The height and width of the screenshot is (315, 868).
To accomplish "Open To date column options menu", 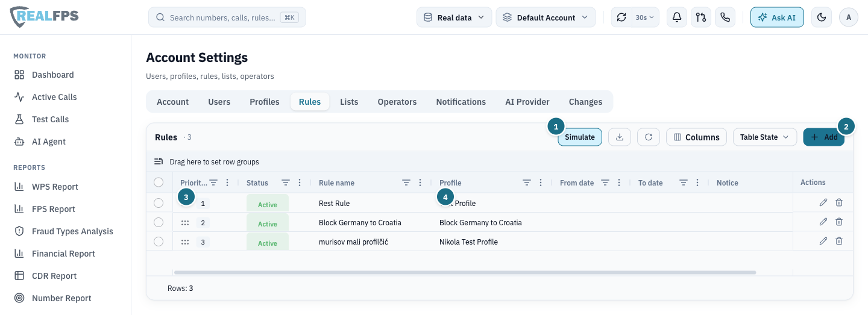I will (x=697, y=182).
